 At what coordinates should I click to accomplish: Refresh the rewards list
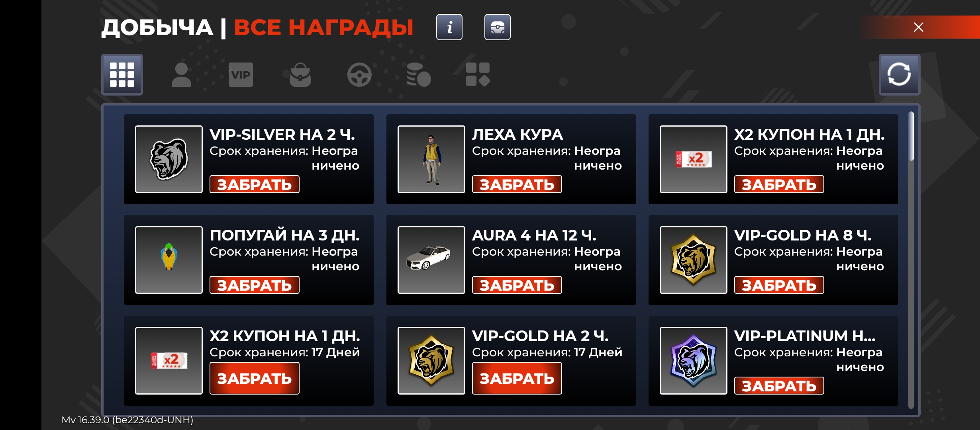(900, 74)
